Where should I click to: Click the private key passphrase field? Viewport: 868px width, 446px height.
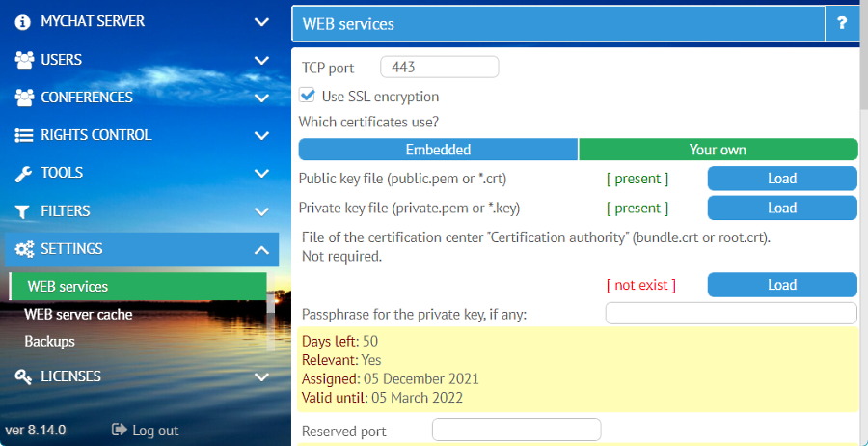pyautogui.click(x=730, y=314)
